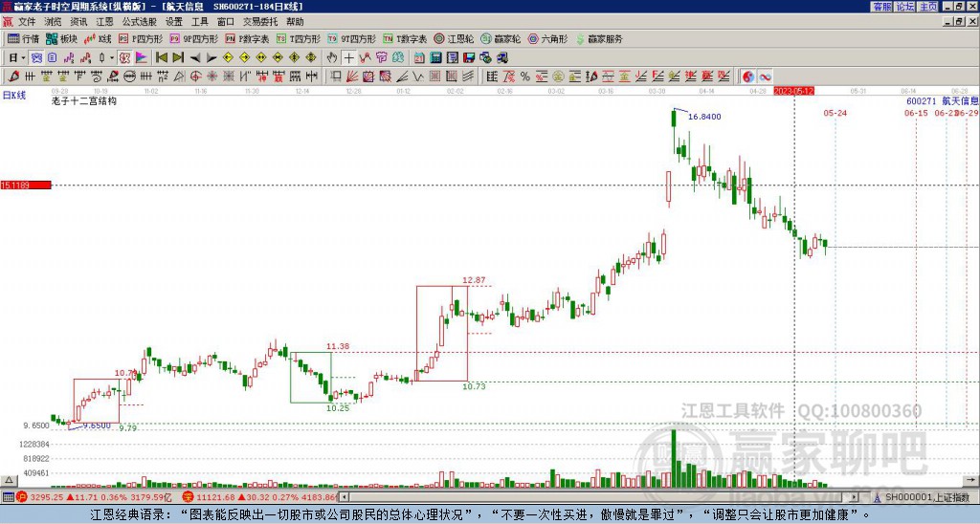Click the yin-yang taiji icon
This screenshot has height=524, width=980.
(747, 76)
